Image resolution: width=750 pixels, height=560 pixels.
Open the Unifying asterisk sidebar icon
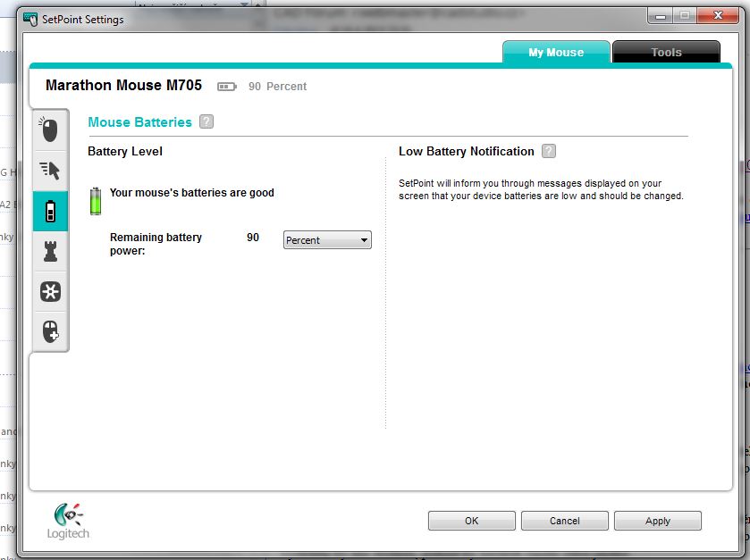(50, 291)
